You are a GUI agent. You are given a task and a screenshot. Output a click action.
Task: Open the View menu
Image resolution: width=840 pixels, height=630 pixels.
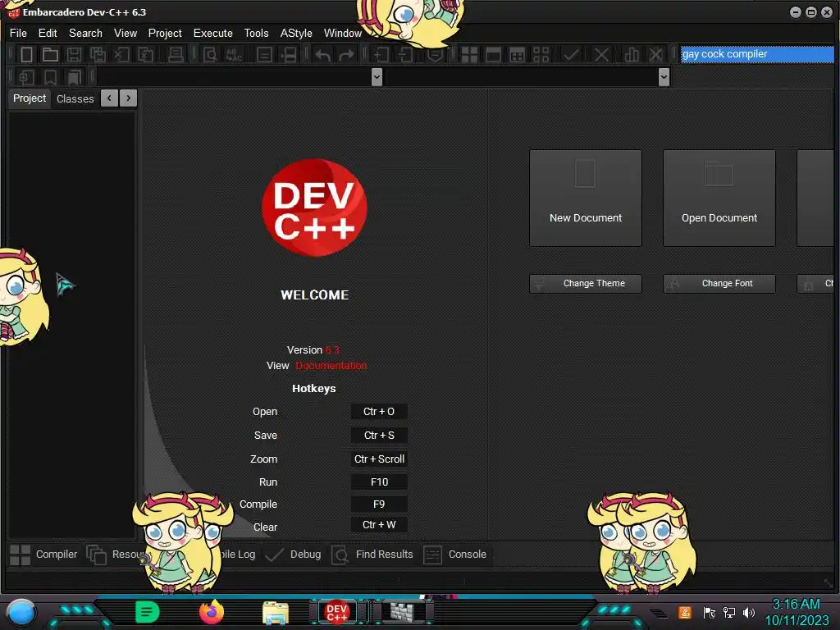(126, 33)
